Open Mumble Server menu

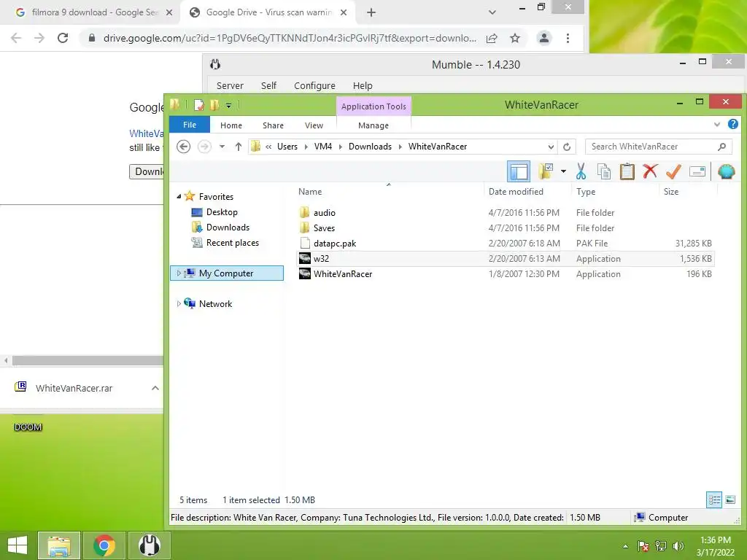coord(230,86)
